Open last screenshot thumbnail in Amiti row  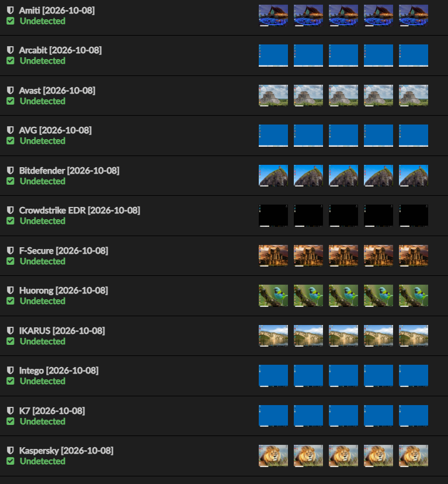[x=414, y=15]
